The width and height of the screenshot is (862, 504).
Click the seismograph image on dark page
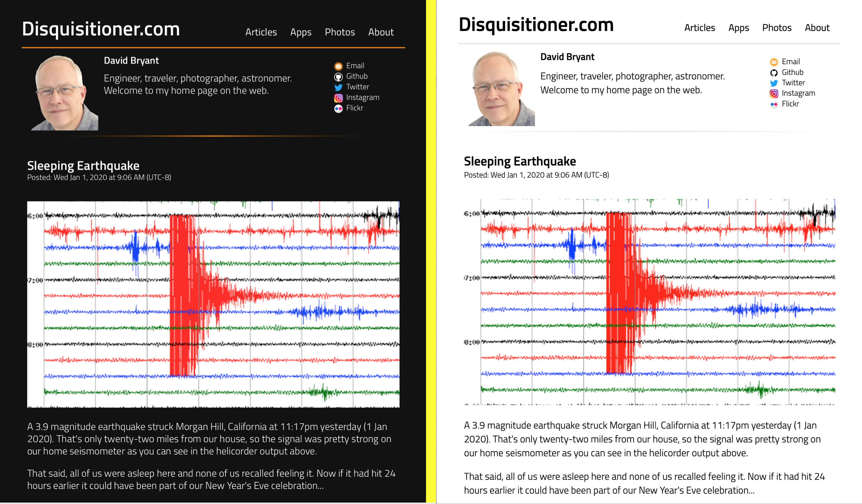click(x=213, y=304)
